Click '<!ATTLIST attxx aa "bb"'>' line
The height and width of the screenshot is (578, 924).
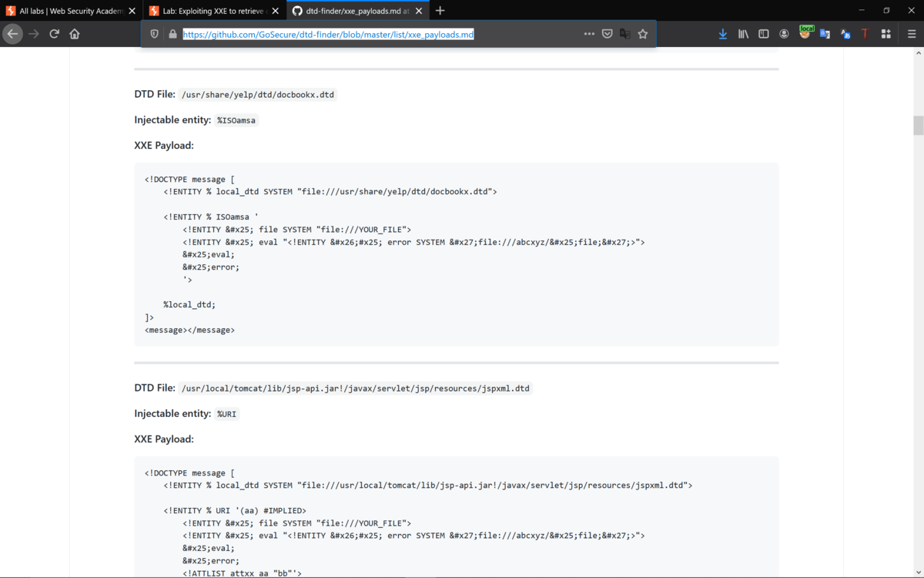242,573
